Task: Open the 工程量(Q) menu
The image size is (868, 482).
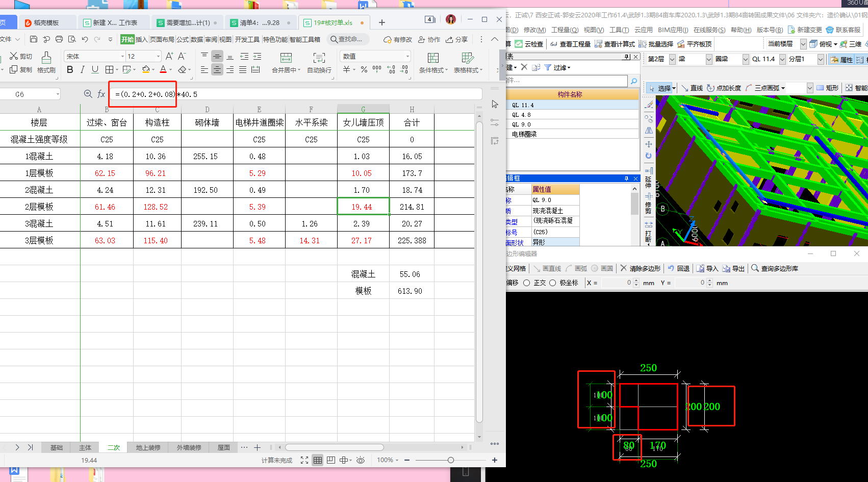Action: [565, 30]
